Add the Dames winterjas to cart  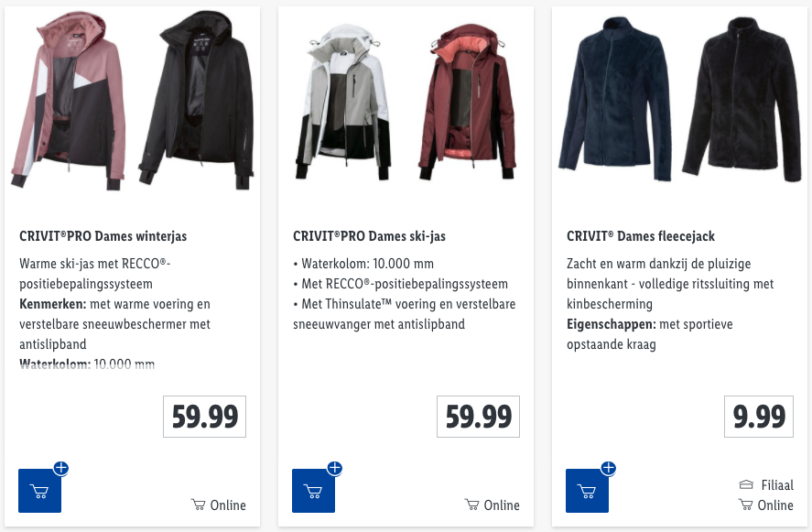point(40,491)
